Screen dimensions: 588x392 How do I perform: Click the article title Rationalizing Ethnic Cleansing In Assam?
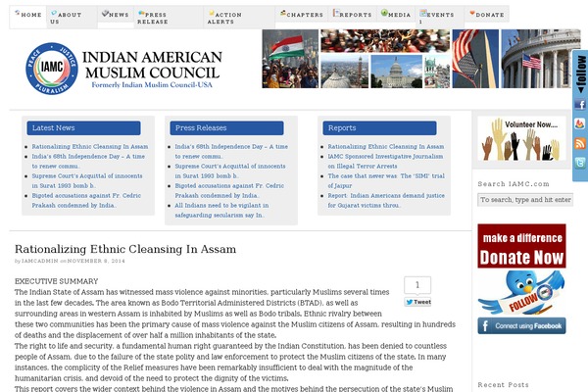[x=125, y=249]
